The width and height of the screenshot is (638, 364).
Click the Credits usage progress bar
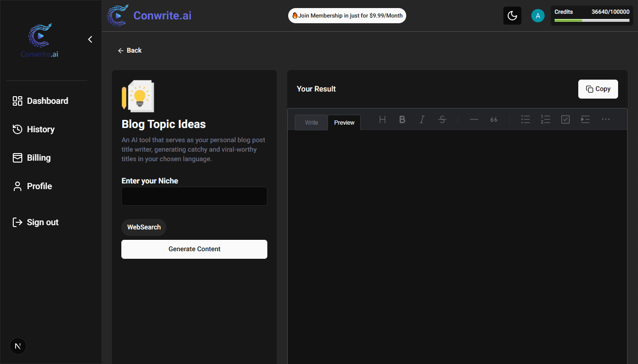592,20
